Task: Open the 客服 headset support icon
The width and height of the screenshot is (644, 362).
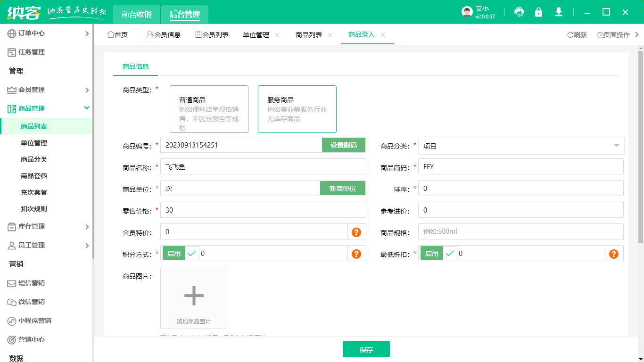Action: pos(519,12)
